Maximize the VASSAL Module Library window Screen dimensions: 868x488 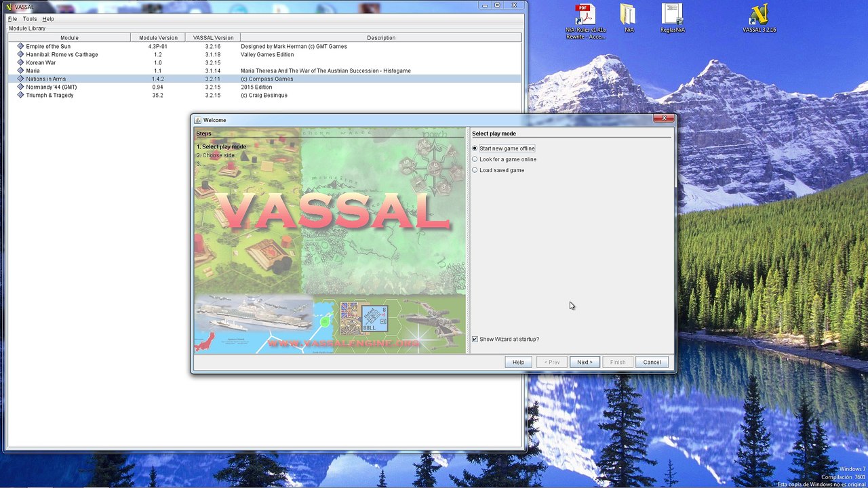tap(497, 5)
